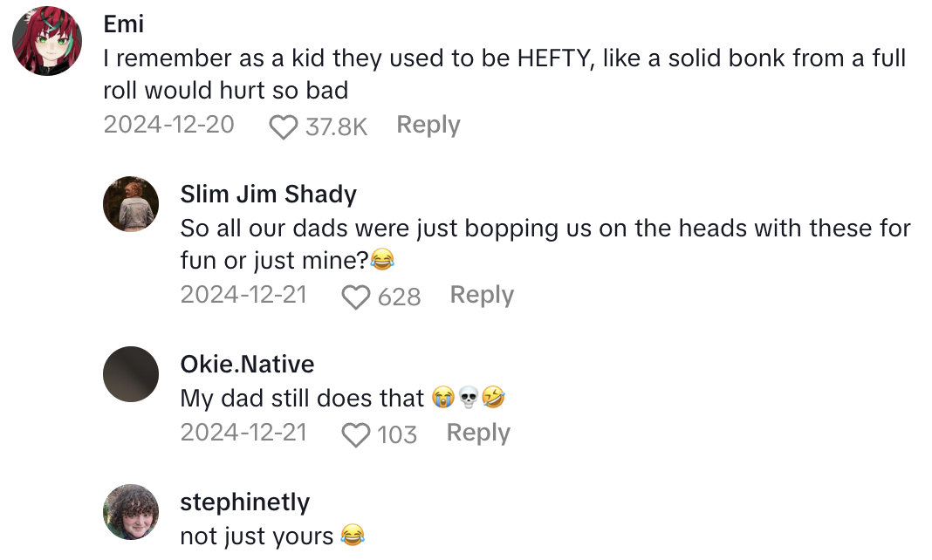Reply to Emi's comment
The image size is (932, 560).
[x=428, y=126]
